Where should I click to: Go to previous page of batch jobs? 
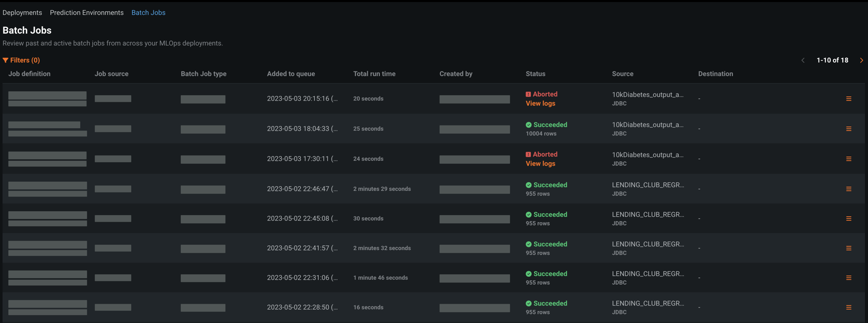pyautogui.click(x=803, y=60)
